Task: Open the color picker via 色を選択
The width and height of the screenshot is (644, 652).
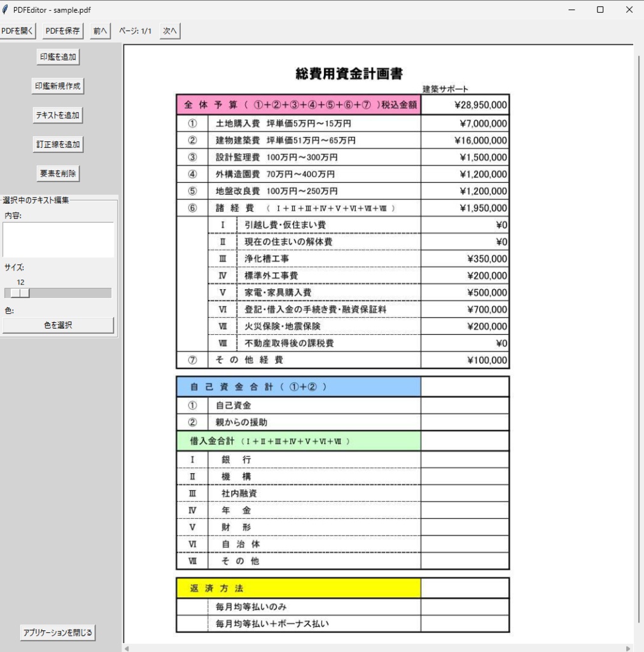Action: (x=58, y=325)
